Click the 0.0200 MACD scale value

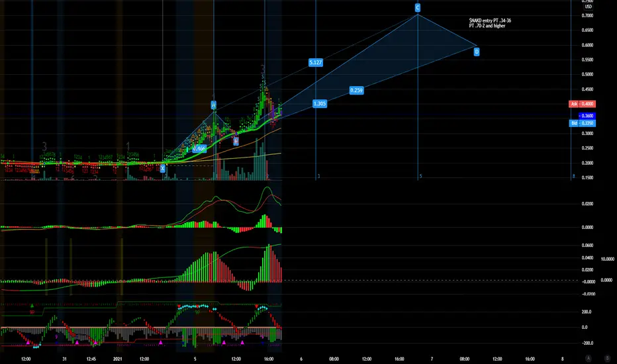click(x=587, y=204)
